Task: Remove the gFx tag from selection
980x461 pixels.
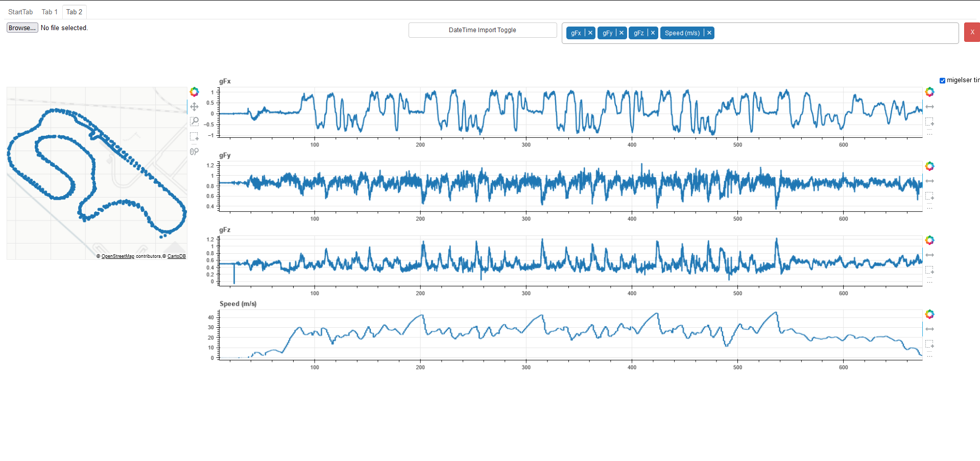Action: [590, 33]
